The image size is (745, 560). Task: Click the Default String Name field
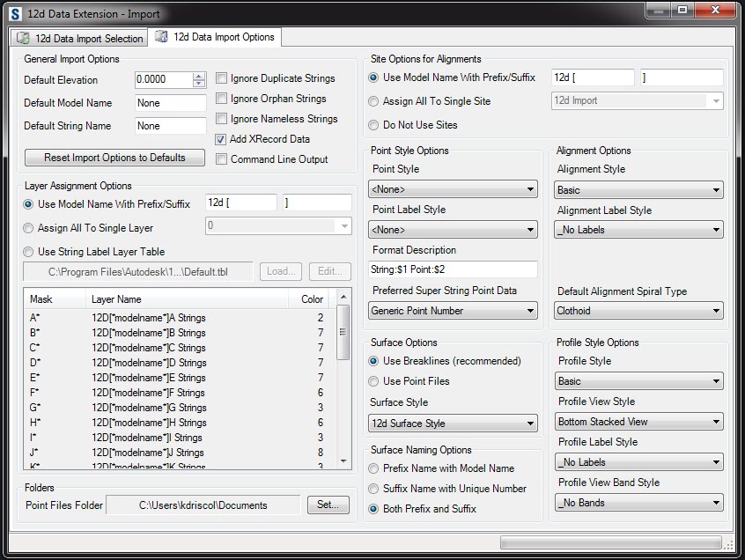(x=171, y=126)
